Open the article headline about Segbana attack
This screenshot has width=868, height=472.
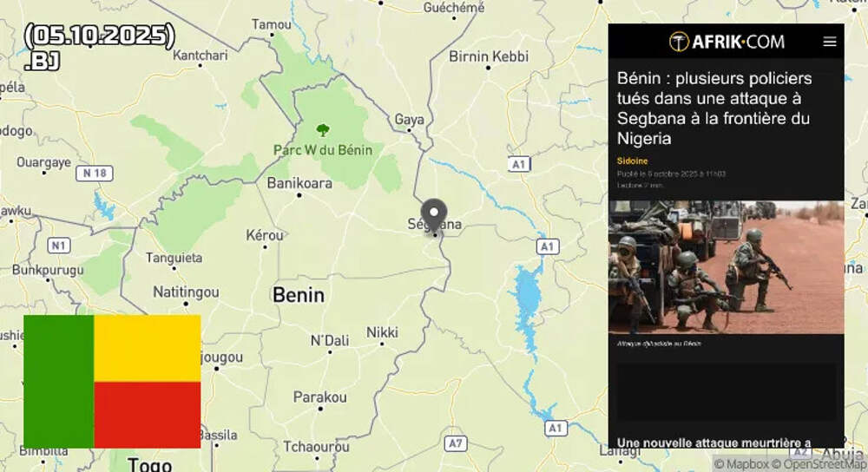714,108
